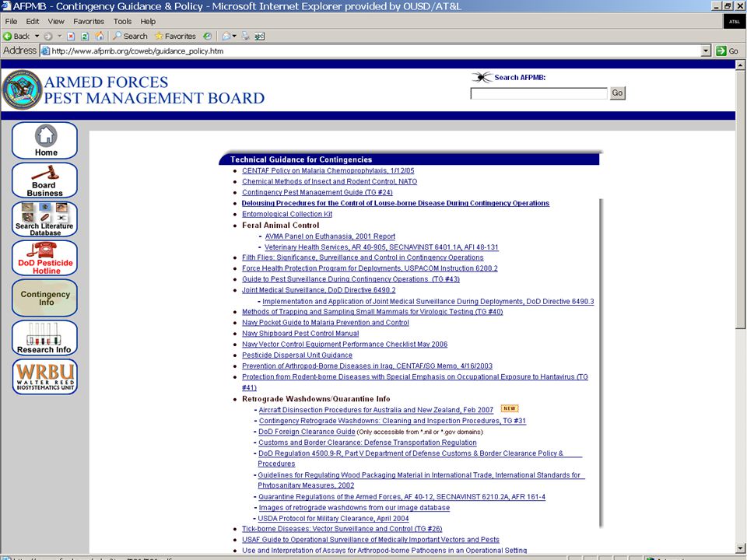This screenshot has height=560, width=747.
Task: Open Images of retrograde washdowns link
Action: (355, 508)
